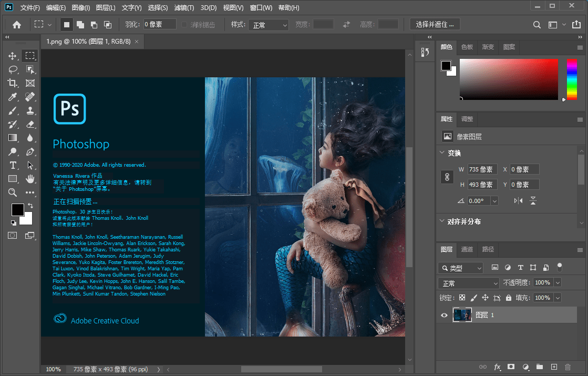Close the 1.png document tab
The height and width of the screenshot is (376, 588).
pyautogui.click(x=137, y=42)
